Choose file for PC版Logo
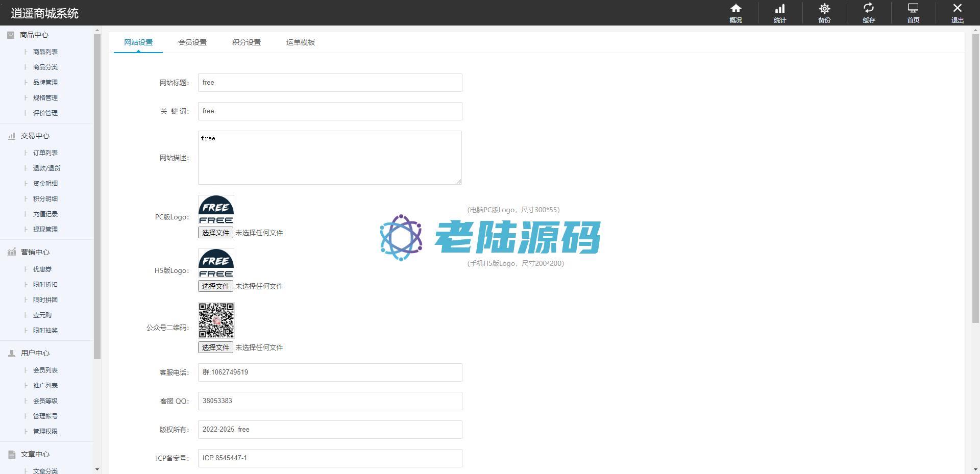Viewport: 980px width, 474px height. 215,233
